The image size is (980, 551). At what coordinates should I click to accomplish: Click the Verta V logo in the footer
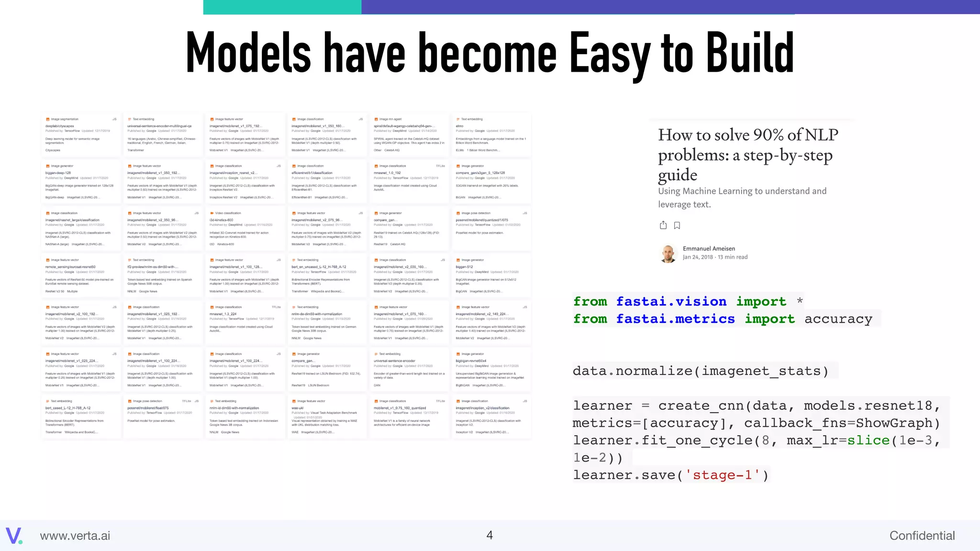point(14,536)
